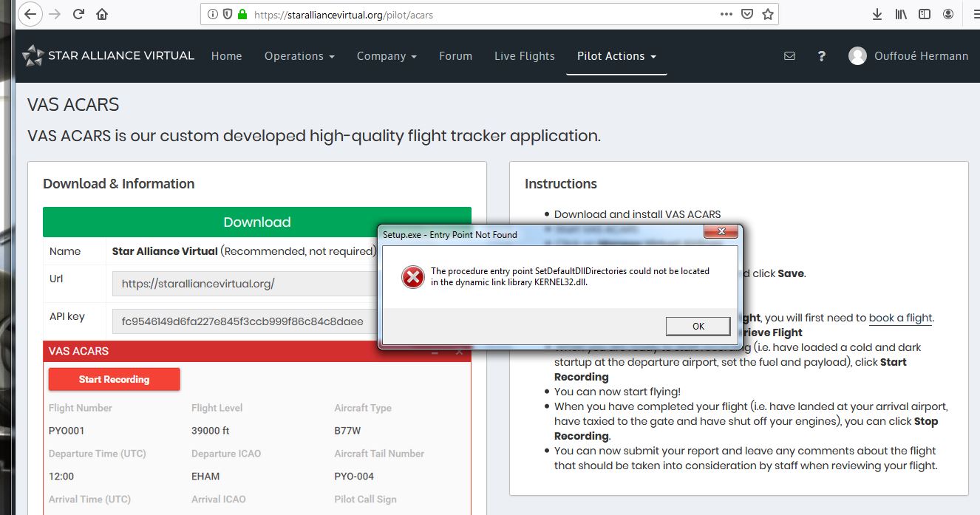Open the help question mark icon
The image size is (980, 515).
coord(821,56)
